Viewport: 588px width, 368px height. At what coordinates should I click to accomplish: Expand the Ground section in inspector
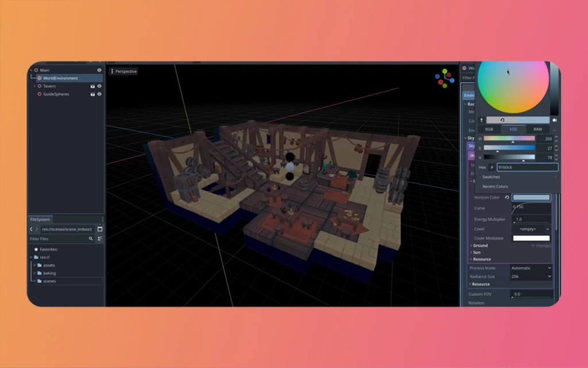pos(481,246)
